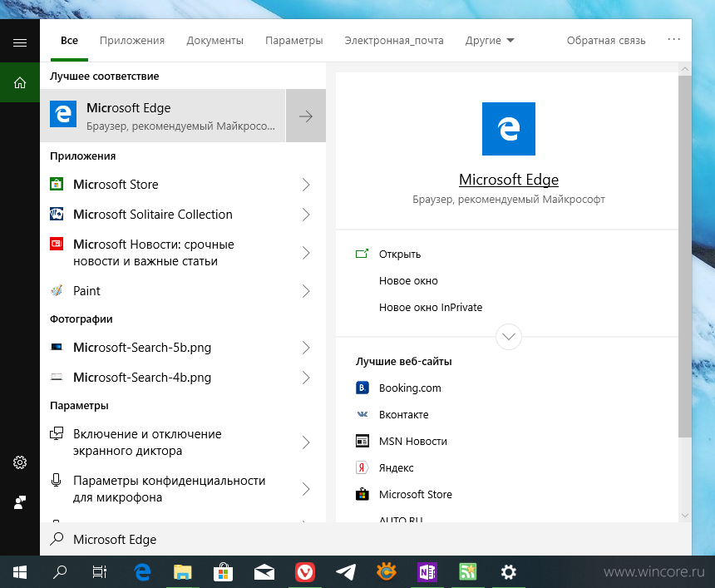This screenshot has width=715, height=588.
Task: Select the Все tab
Action: point(69,41)
